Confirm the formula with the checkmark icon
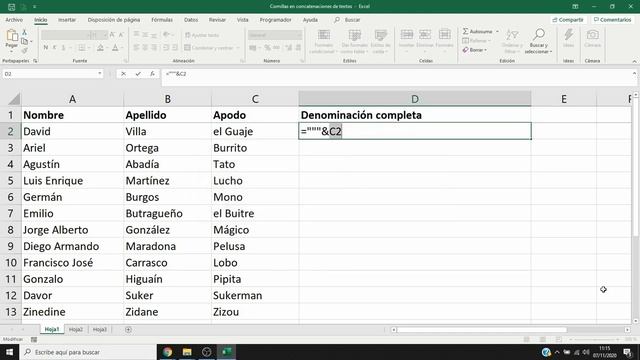640x360 pixels. coord(138,74)
